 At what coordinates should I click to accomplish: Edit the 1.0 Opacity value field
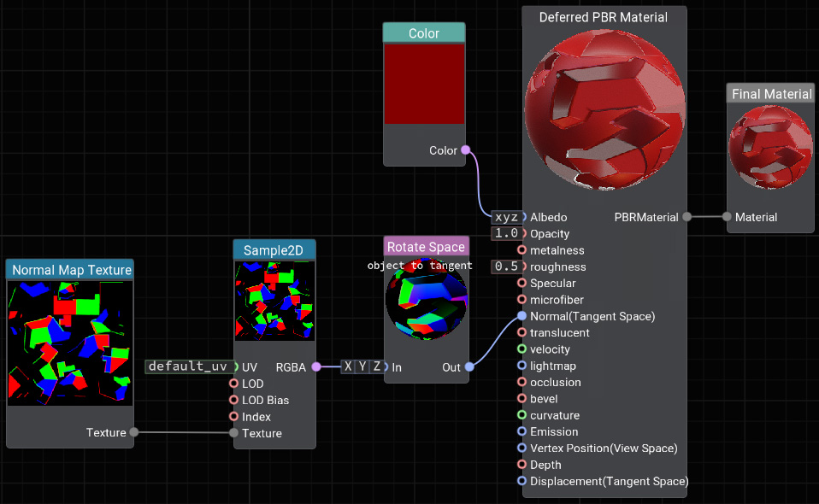tap(506, 233)
